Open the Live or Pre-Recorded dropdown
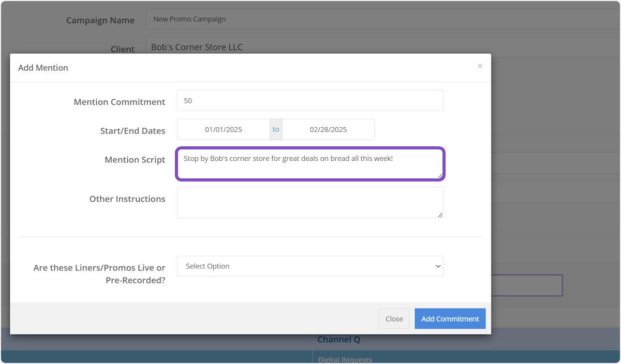 click(x=309, y=266)
